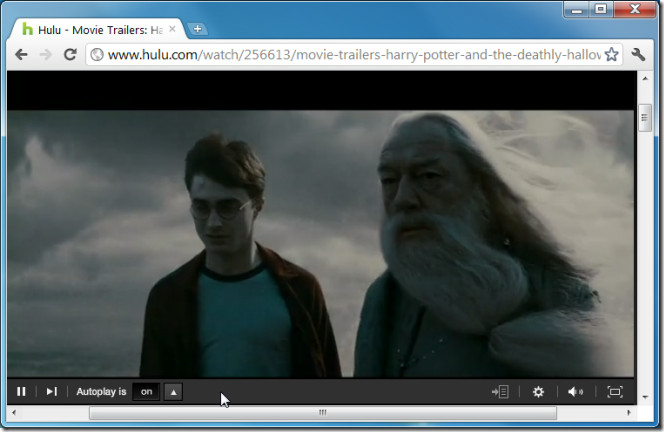Skip to the next video

pos(52,392)
